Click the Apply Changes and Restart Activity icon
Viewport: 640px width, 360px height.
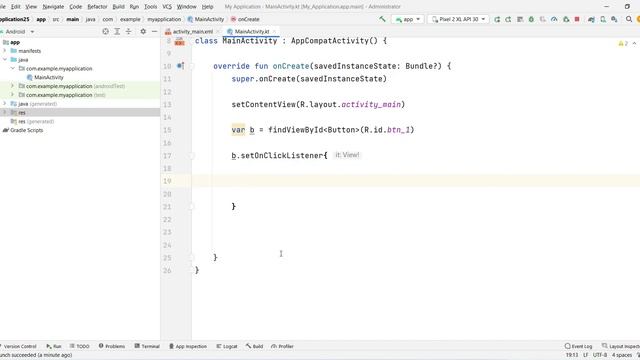509,19
